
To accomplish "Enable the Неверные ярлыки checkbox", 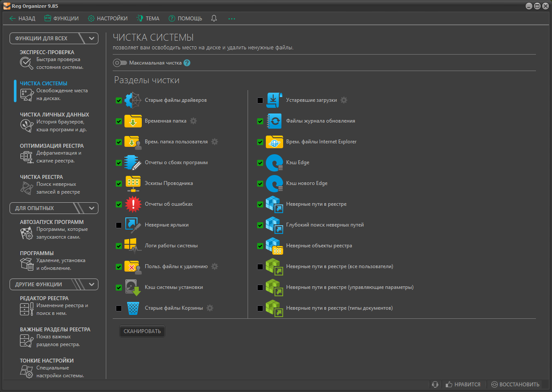I will point(119,225).
